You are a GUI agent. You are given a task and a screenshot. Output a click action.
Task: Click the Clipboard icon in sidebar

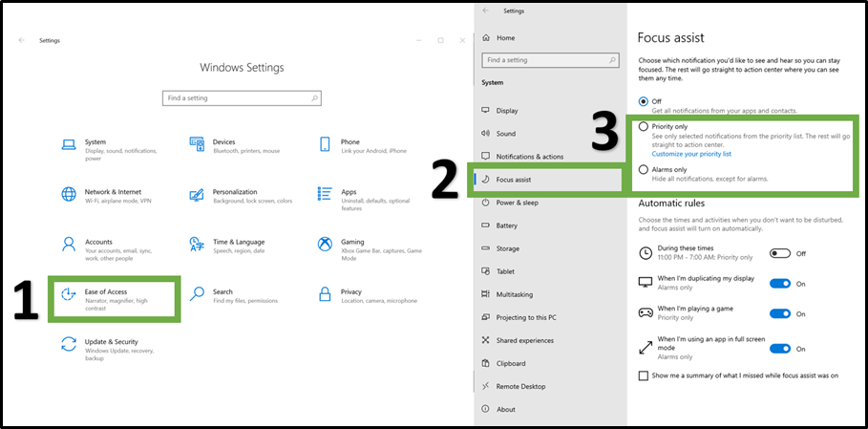(x=486, y=363)
